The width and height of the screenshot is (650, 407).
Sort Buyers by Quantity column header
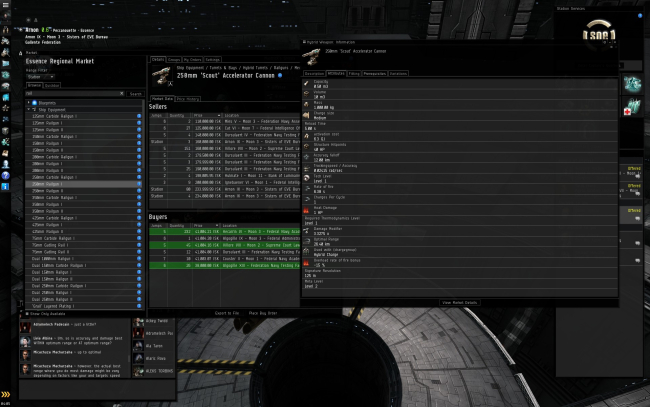[x=179, y=225]
